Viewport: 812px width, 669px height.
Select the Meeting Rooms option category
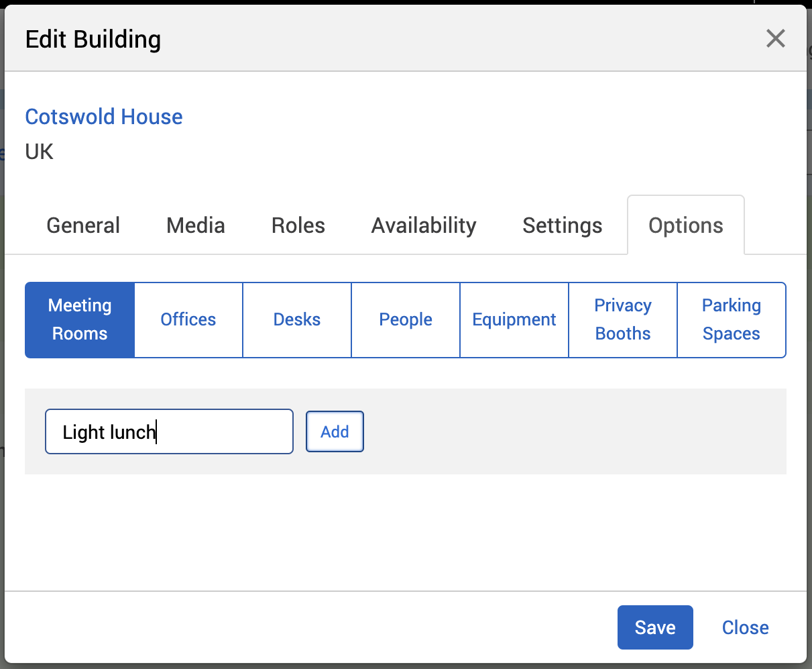coord(80,319)
